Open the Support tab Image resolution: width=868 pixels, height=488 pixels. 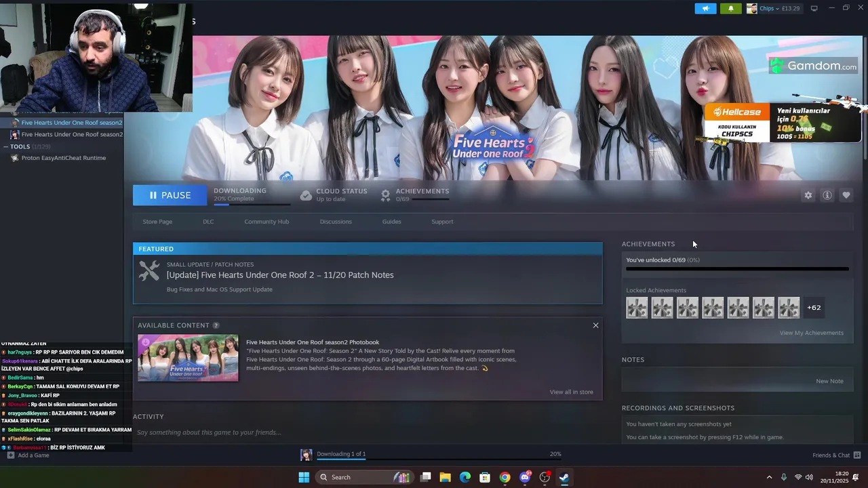[442, 222]
